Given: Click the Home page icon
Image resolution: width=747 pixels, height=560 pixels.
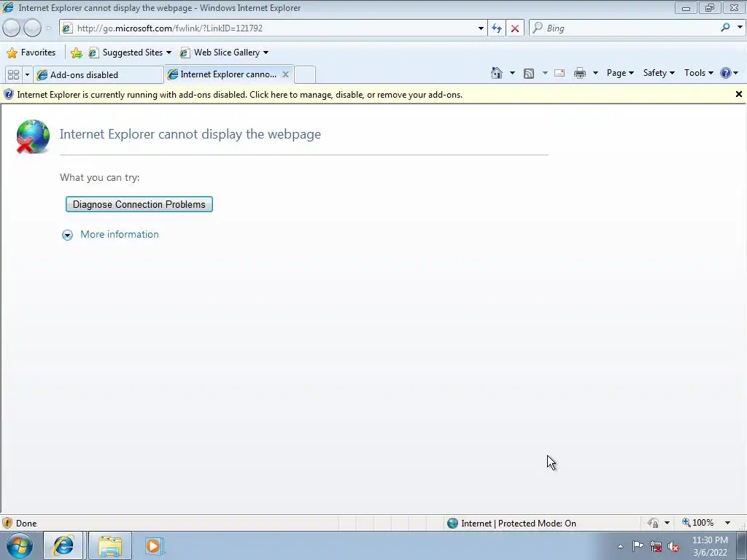Looking at the screenshot, I should pos(496,73).
